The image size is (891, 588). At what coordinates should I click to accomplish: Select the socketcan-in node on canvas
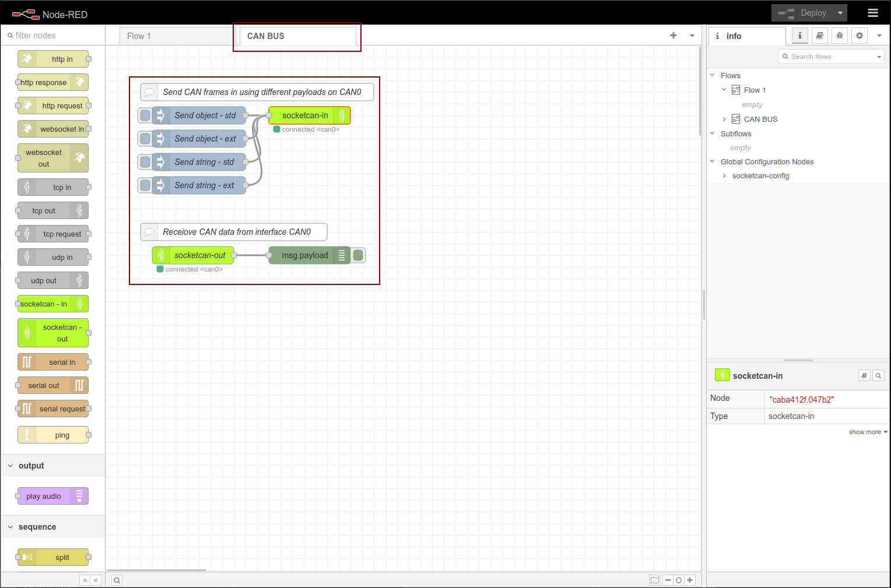tap(310, 115)
